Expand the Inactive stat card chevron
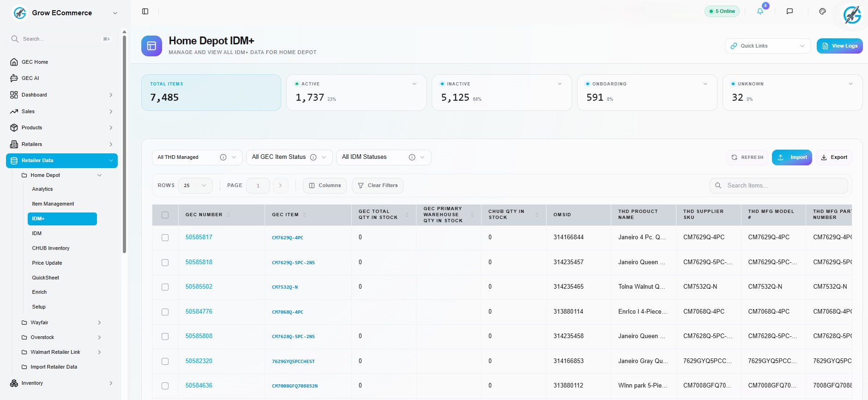 (x=560, y=84)
